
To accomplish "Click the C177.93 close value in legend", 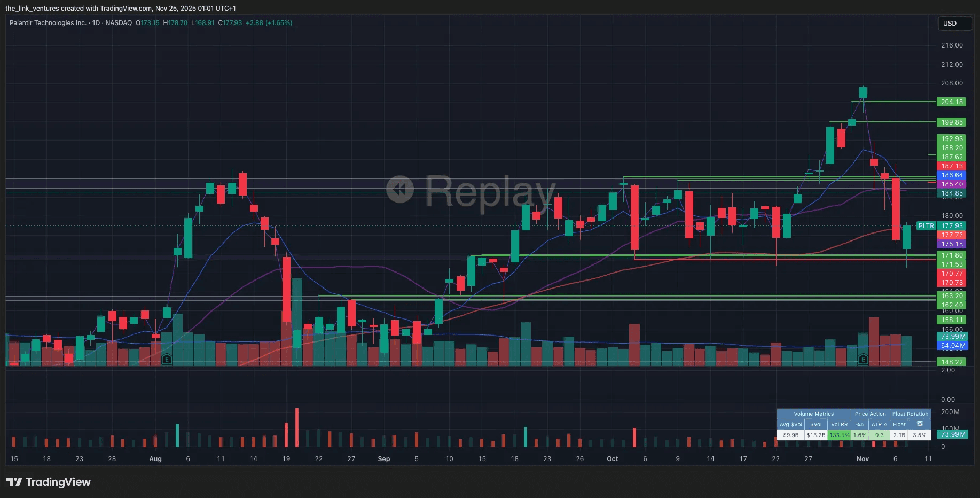I will click(230, 23).
